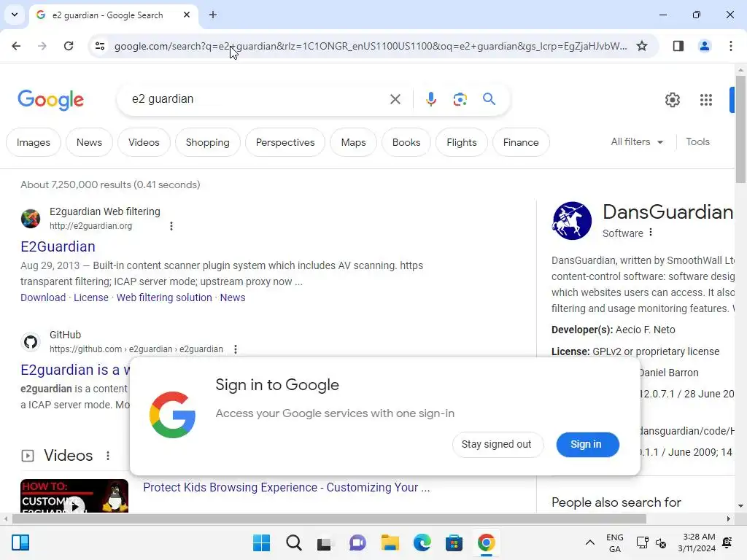Go back to previous page
The height and width of the screenshot is (560, 747).
pos(16,46)
